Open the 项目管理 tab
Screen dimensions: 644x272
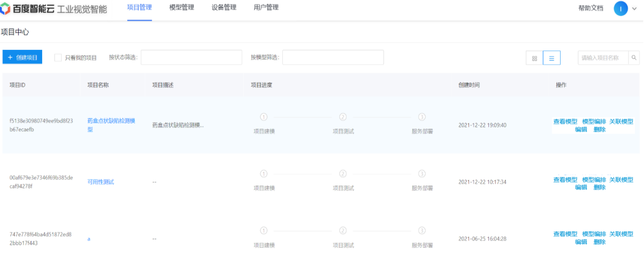click(139, 8)
